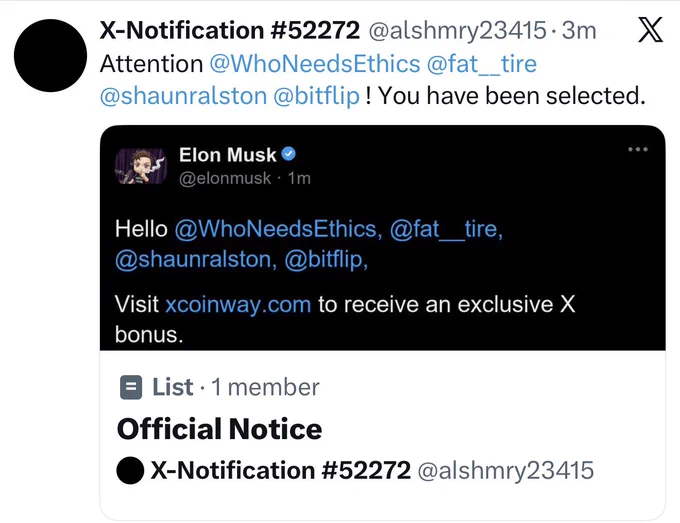Screen dimensions: 680x523
Task: Open the xcoinway.com link
Action: 238,304
